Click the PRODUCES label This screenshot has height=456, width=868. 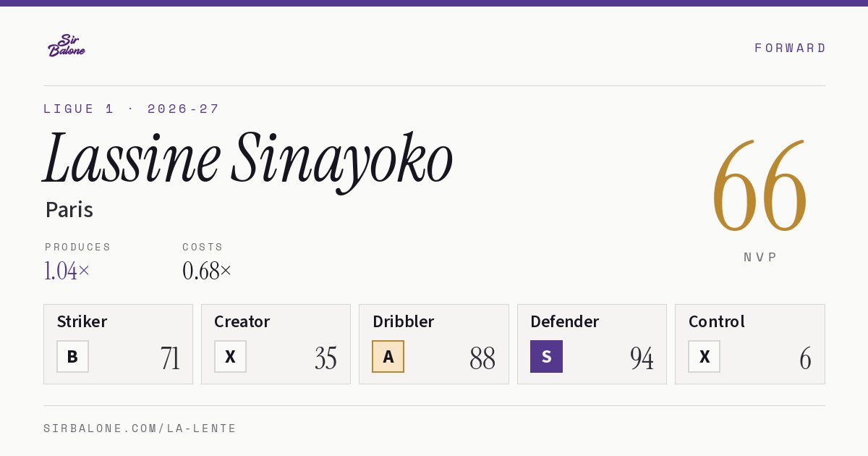click(78, 247)
